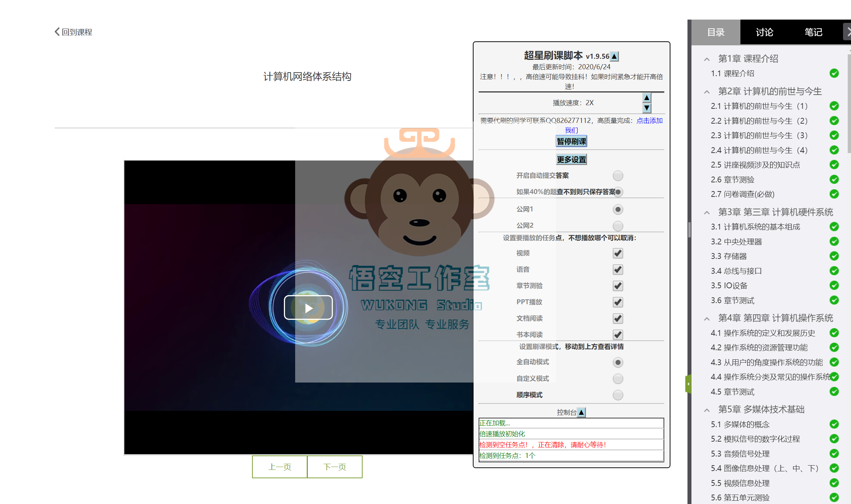
Task: Select 自定义模式 radio button
Action: 618,379
